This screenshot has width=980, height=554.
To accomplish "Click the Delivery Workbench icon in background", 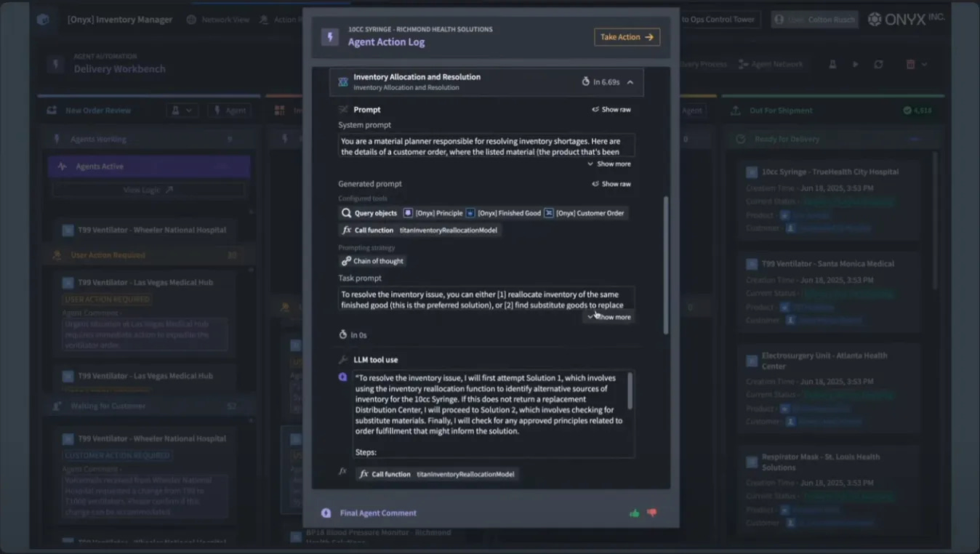I will pos(55,65).
